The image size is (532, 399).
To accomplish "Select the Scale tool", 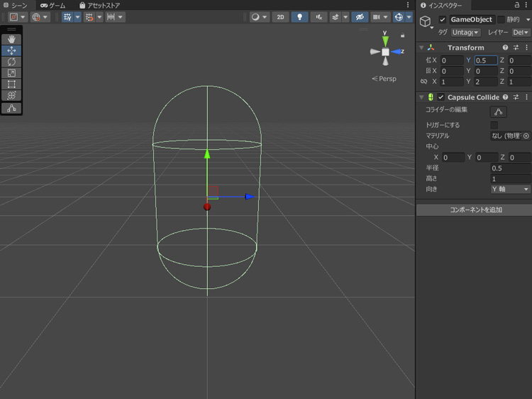I will pos(11,73).
